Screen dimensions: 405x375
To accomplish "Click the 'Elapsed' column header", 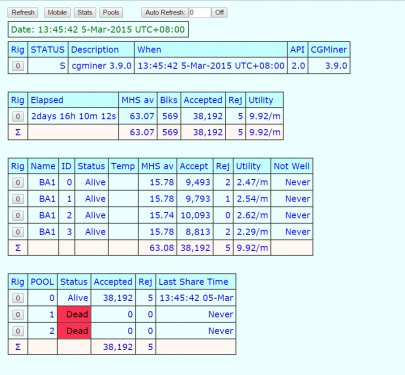I will coord(73,100).
